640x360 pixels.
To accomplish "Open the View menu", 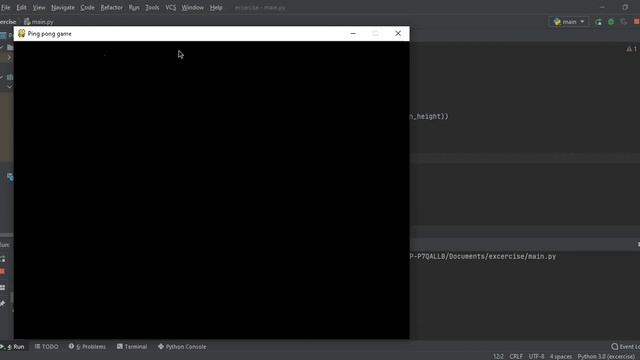I will [39, 8].
